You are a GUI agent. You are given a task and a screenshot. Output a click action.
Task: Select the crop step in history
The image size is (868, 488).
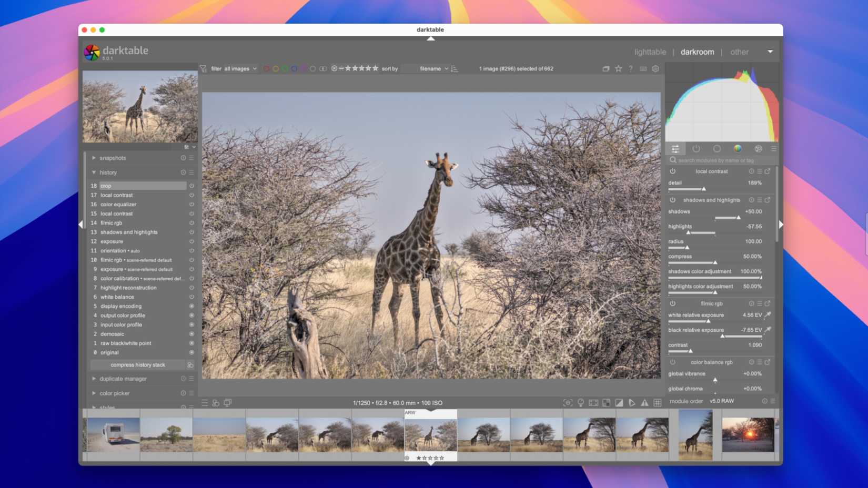pos(137,185)
